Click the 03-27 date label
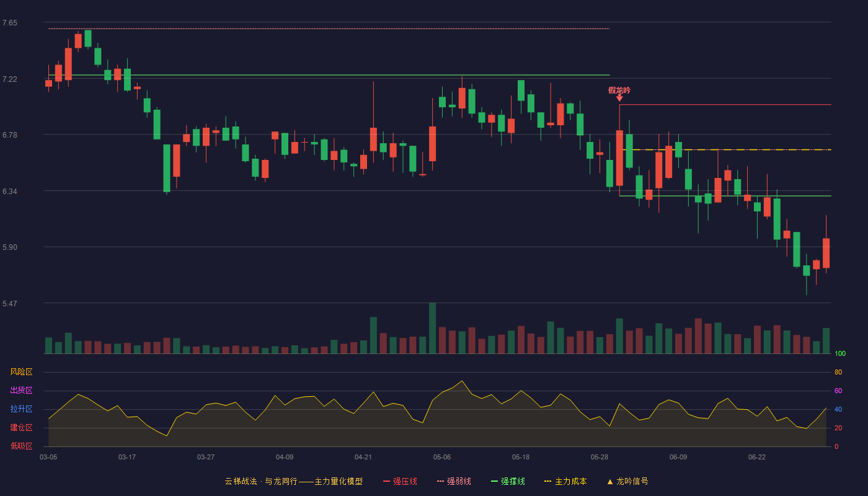868x496 pixels. coord(206,457)
